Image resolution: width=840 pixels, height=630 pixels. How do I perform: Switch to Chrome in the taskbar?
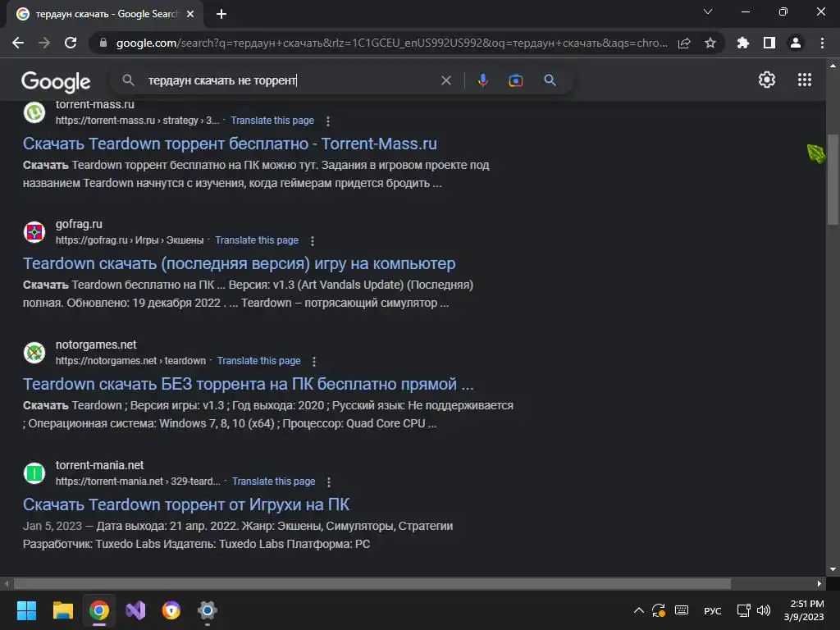[99, 610]
